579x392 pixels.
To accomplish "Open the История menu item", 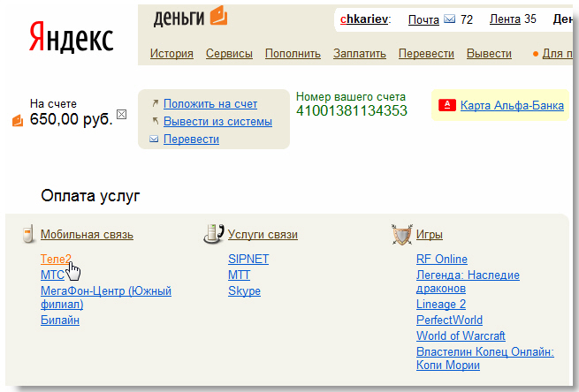I will [x=171, y=54].
